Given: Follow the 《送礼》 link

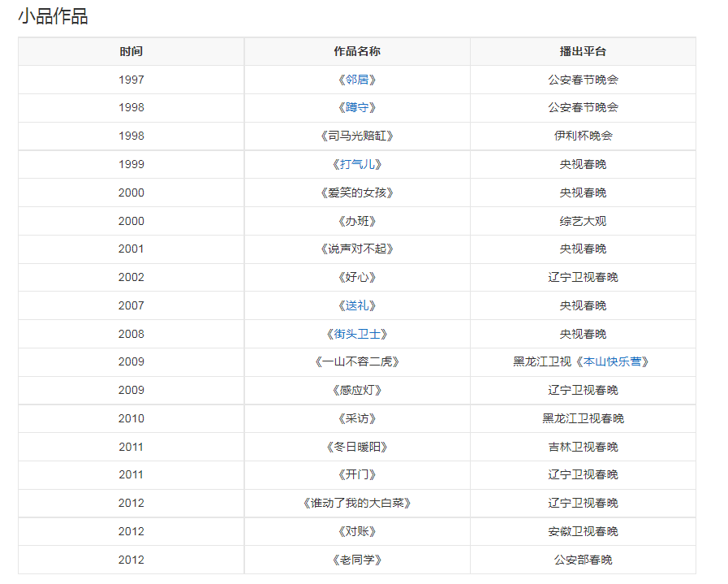Looking at the screenshot, I should click(x=356, y=305).
